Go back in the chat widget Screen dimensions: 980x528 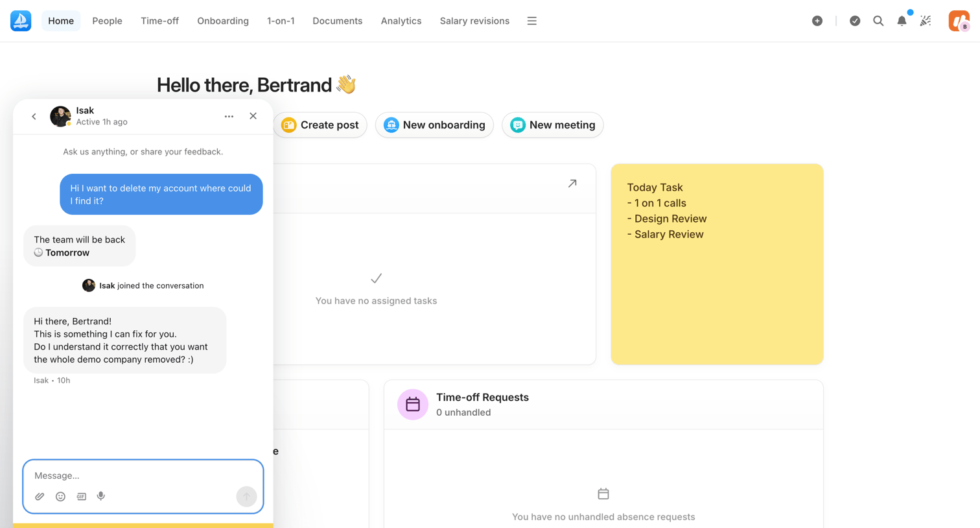point(34,117)
